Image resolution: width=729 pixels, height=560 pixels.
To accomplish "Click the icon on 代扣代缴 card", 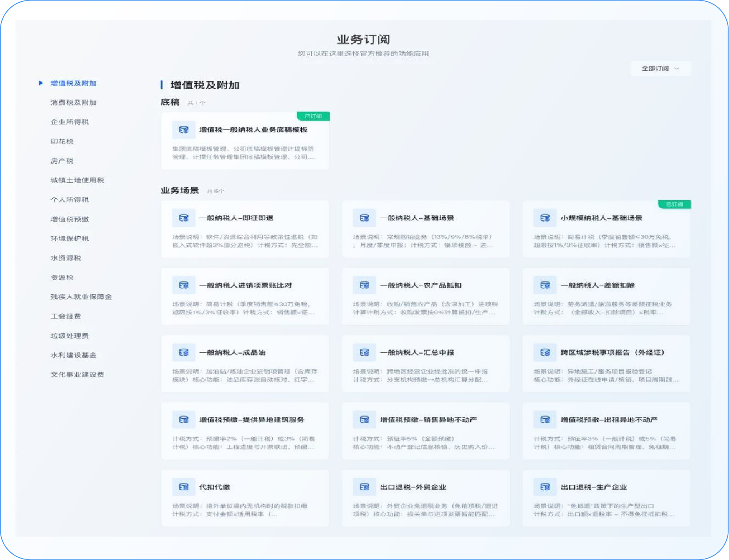I will (x=184, y=487).
